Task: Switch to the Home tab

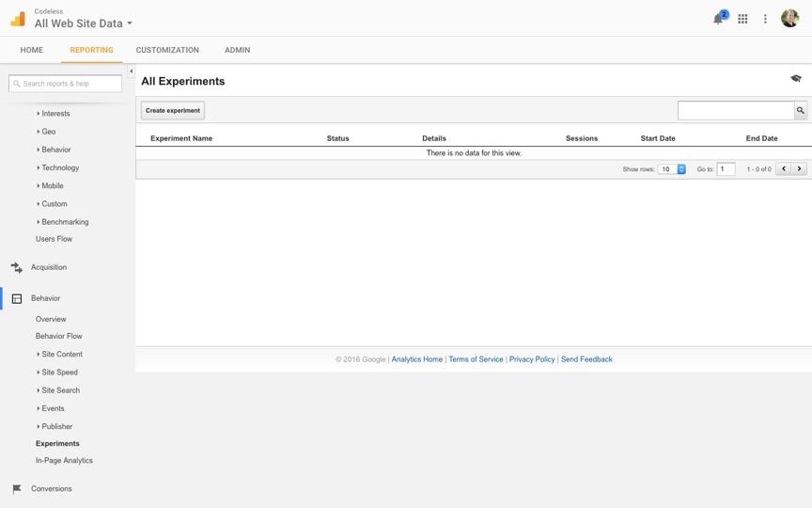Action: pos(32,50)
